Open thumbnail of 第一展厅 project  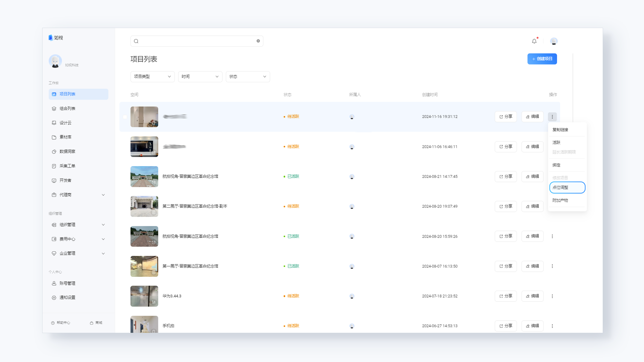(x=144, y=266)
